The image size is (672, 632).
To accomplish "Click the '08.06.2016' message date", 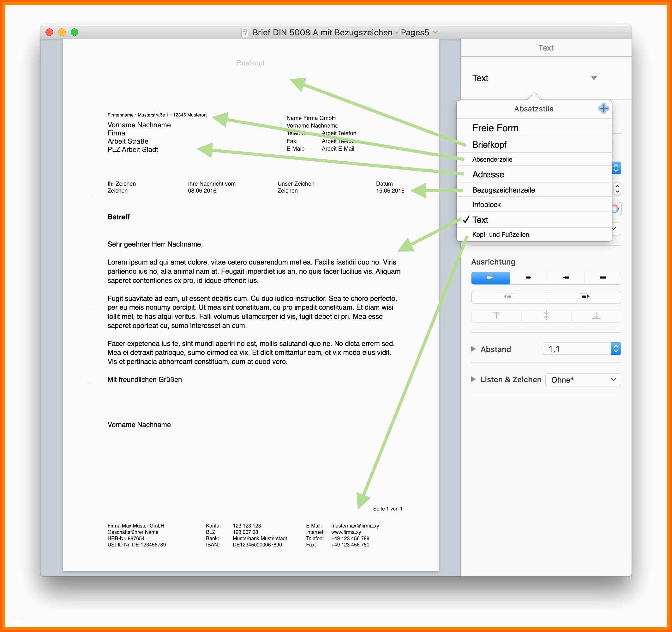I will tap(202, 191).
